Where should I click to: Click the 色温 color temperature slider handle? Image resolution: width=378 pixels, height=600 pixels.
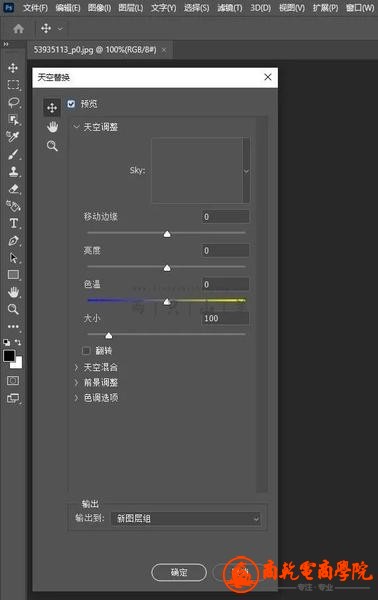[x=167, y=302]
